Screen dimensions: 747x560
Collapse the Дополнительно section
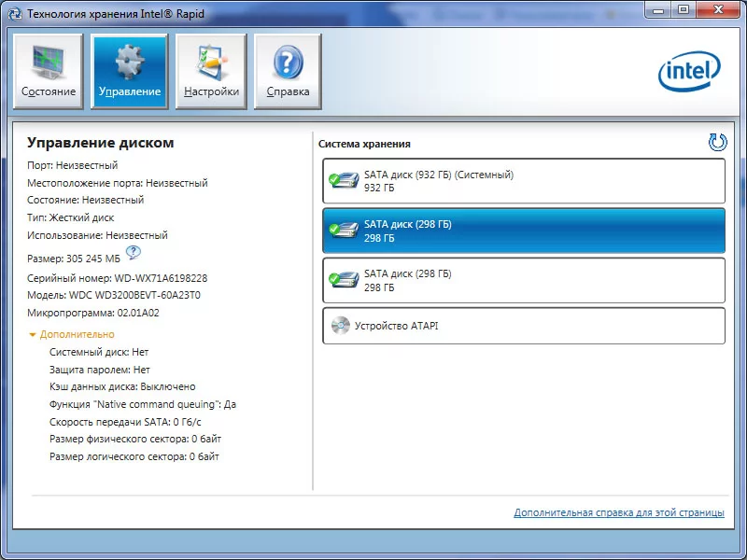coord(72,334)
